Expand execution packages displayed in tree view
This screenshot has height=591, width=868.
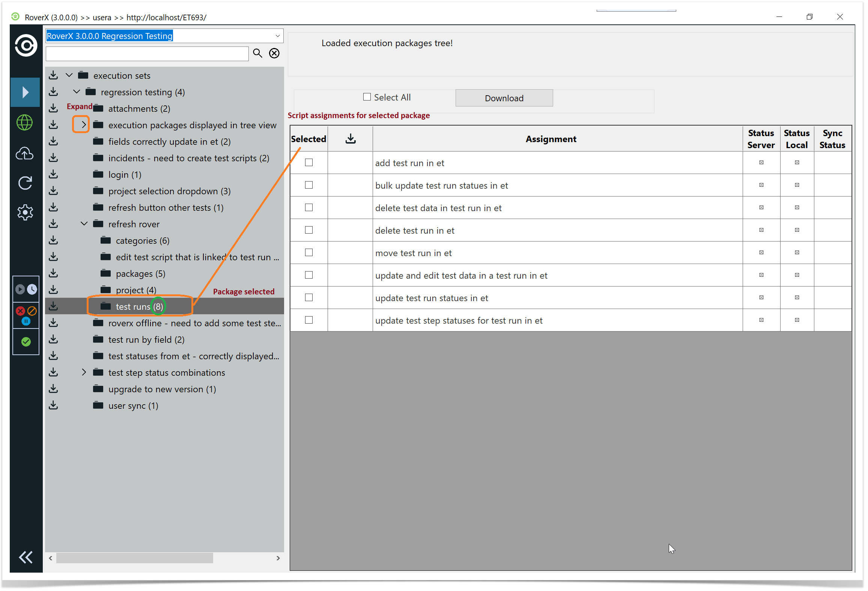[84, 125]
